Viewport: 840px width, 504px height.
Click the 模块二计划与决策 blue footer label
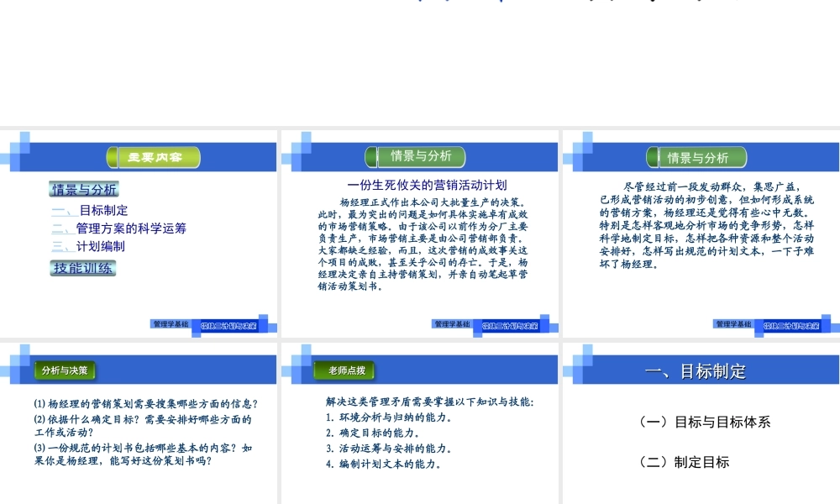coord(228,325)
